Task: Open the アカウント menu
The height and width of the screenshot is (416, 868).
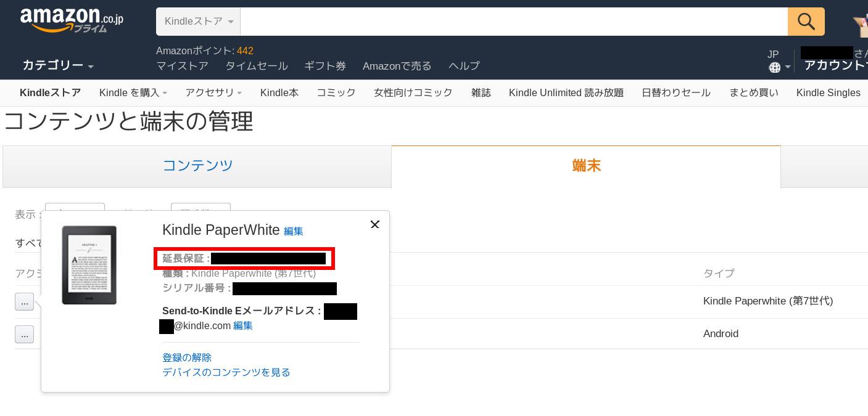Action: point(835,65)
